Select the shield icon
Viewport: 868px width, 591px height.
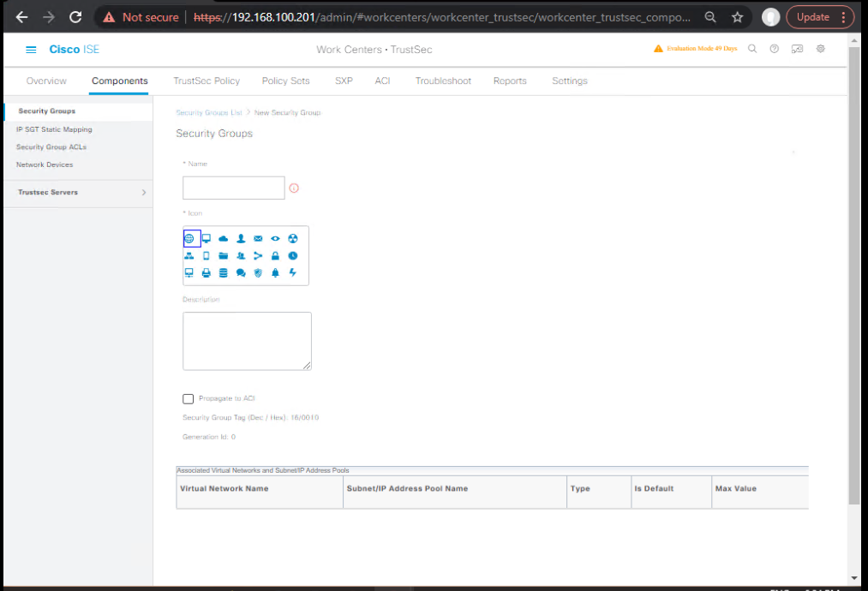tap(258, 273)
